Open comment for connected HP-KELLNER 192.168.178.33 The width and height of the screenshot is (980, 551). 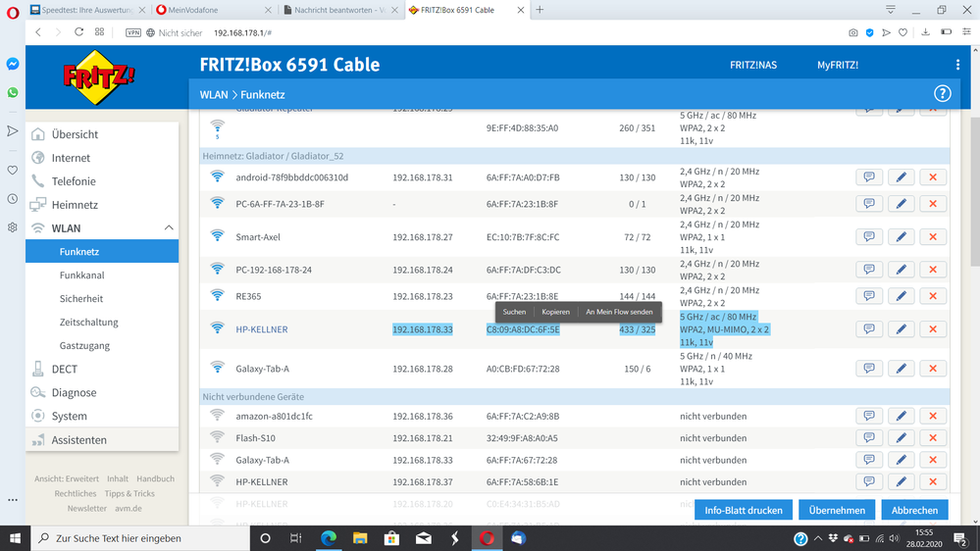click(869, 329)
